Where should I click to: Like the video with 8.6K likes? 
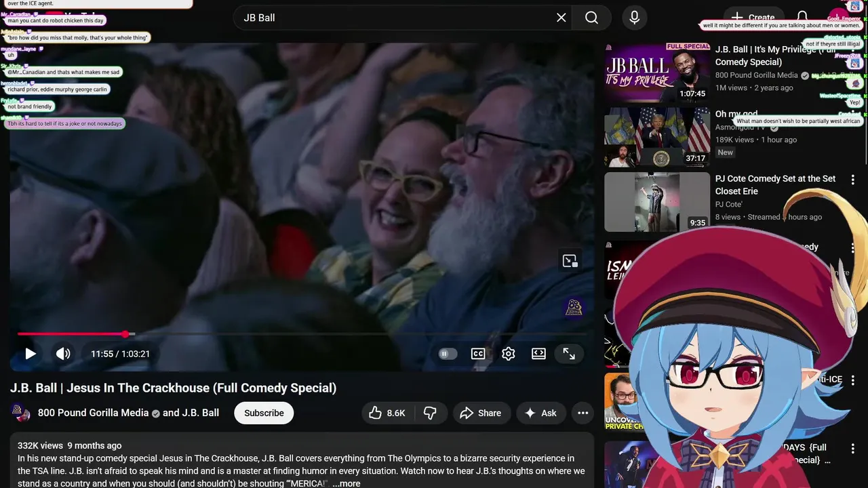pyautogui.click(x=387, y=413)
